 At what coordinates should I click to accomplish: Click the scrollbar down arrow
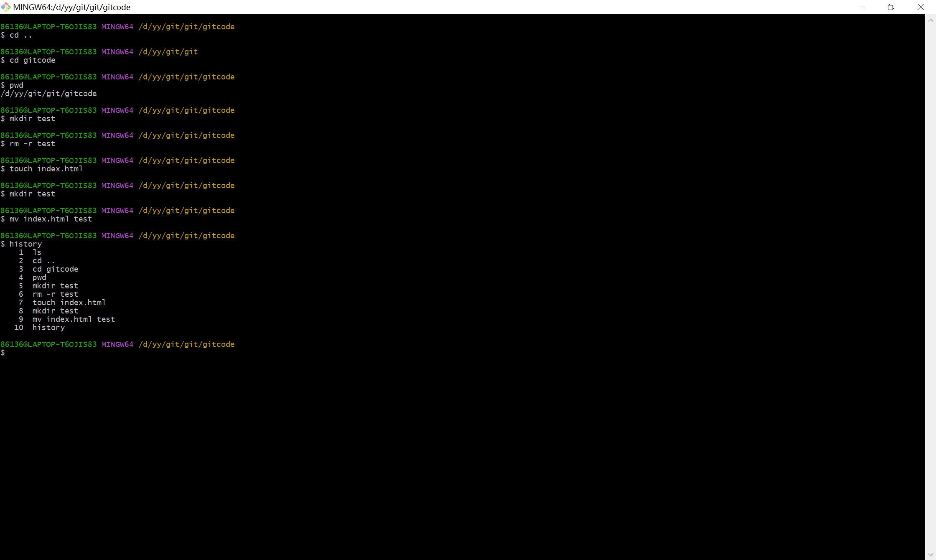pos(931,555)
